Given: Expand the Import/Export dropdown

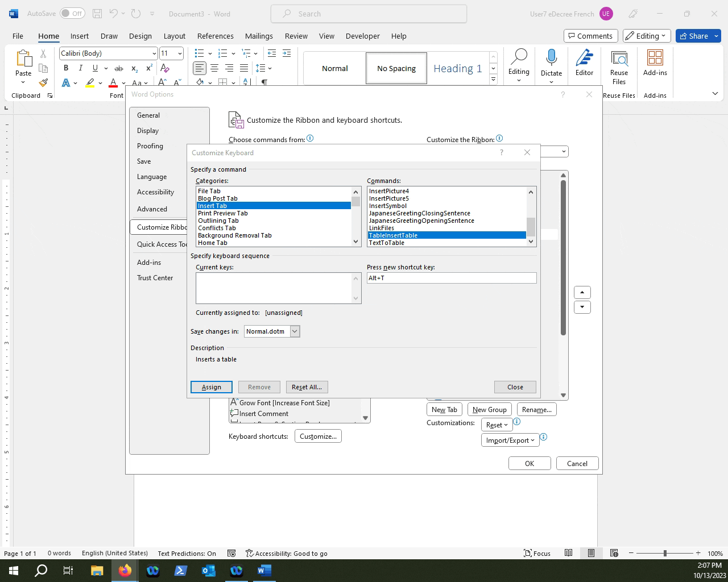Looking at the screenshot, I should point(510,439).
